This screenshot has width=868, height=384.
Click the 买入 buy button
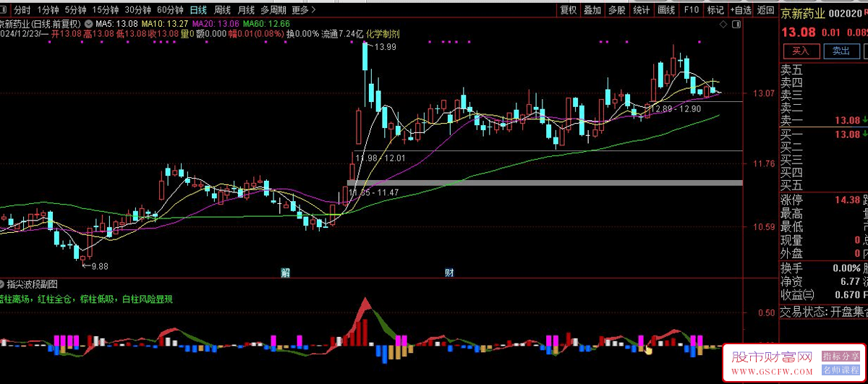[800, 51]
